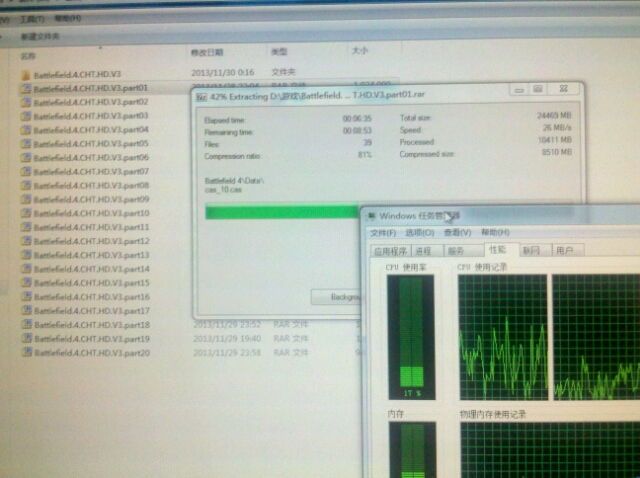The width and height of the screenshot is (640, 478).
Task: Minimize the WinRAR extraction dialog
Action: tap(519, 89)
